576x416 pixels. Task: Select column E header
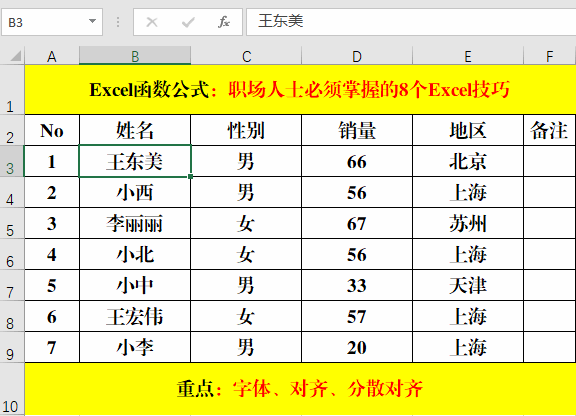468,56
